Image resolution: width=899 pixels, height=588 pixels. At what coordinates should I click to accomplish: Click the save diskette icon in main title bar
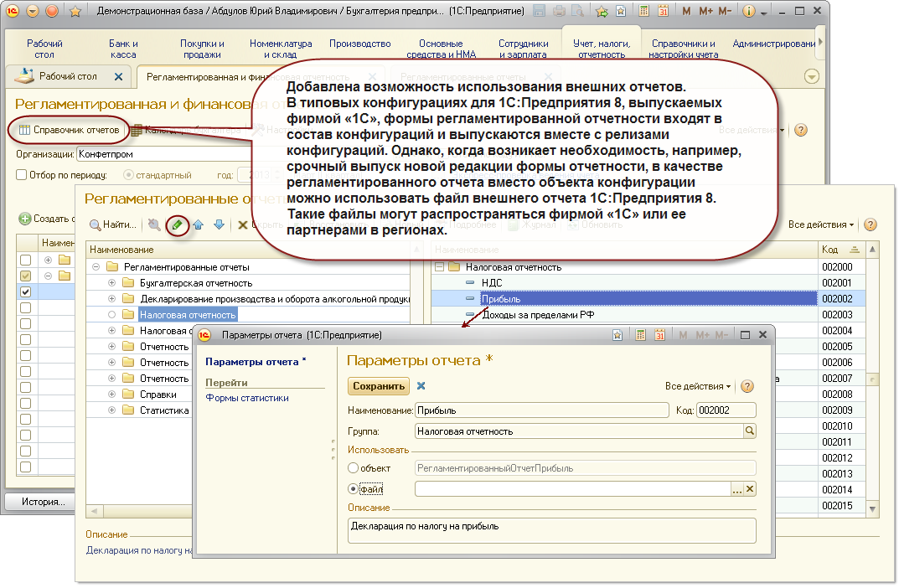coord(539,11)
